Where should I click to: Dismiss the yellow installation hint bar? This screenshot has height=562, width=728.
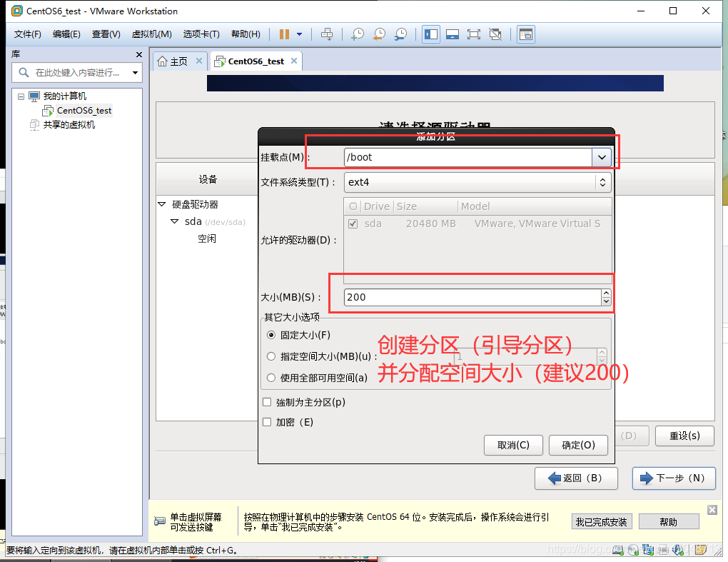[712, 510]
